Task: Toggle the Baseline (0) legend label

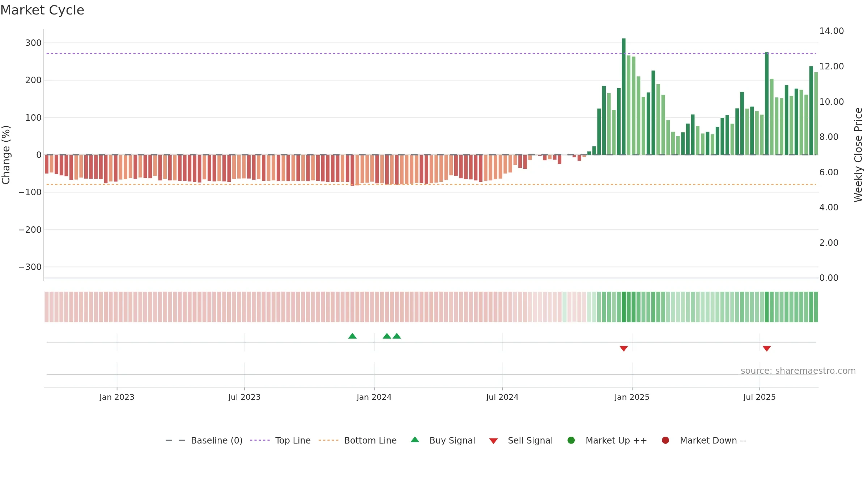Action: 217,441
